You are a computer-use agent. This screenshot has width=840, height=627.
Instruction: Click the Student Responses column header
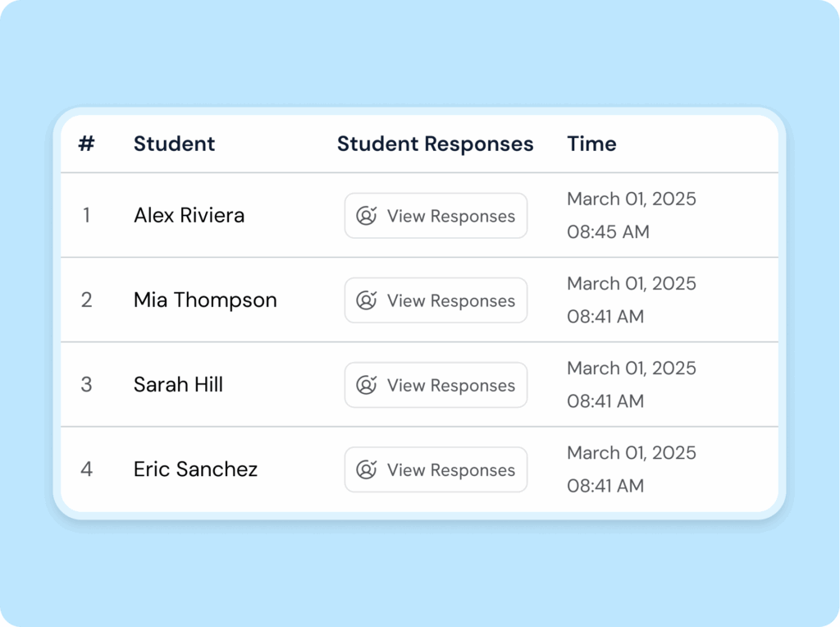point(435,144)
